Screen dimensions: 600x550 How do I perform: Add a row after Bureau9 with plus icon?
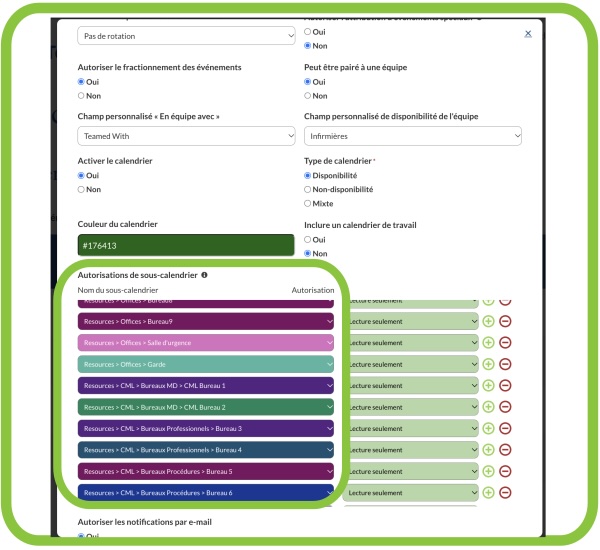[488, 321]
